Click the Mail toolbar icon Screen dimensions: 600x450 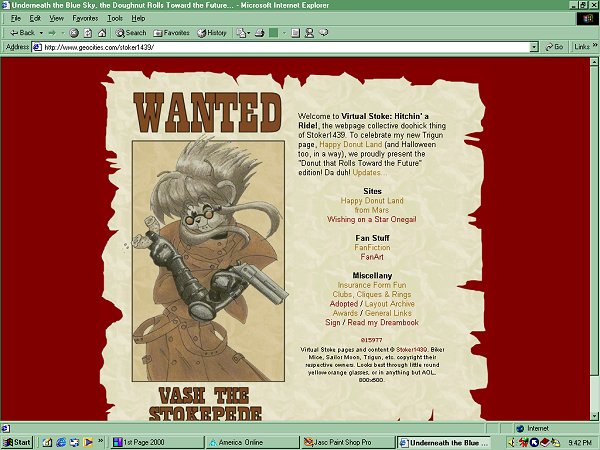click(243, 33)
